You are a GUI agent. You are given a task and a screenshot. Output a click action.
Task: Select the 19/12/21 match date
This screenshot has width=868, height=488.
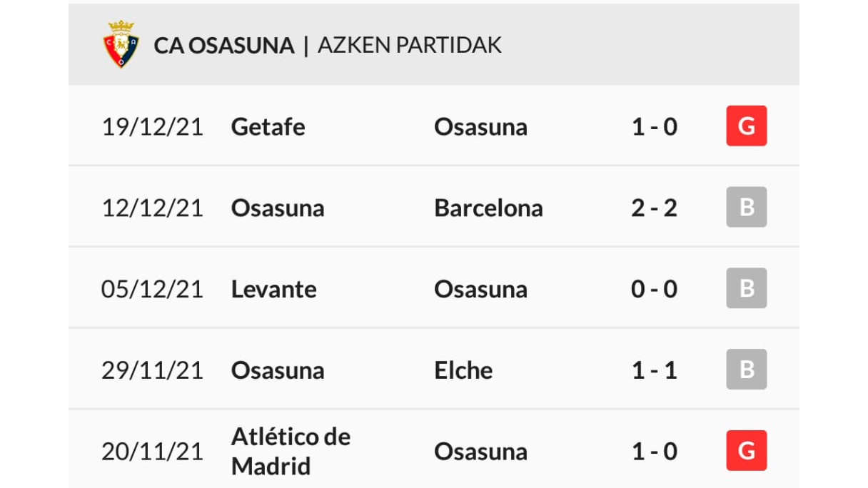pos(152,127)
